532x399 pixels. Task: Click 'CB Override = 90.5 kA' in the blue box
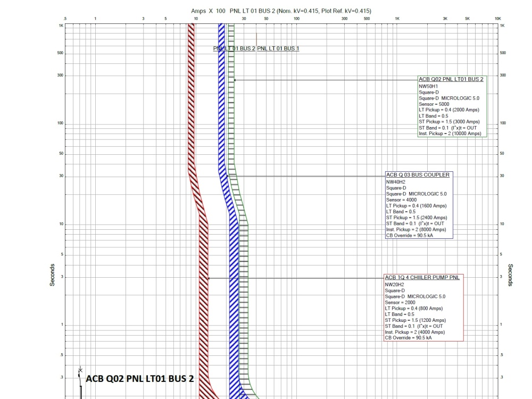click(x=410, y=236)
